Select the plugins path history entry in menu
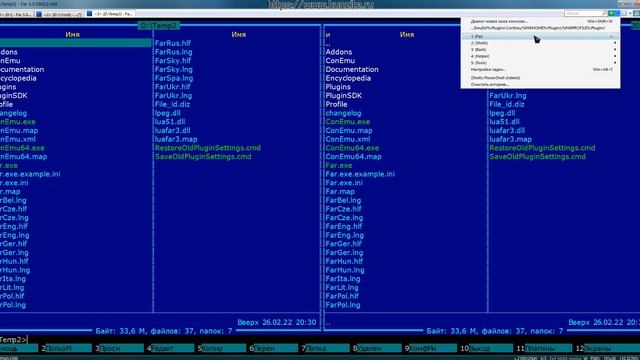Viewport: 640px width, 360px height. (x=540, y=28)
